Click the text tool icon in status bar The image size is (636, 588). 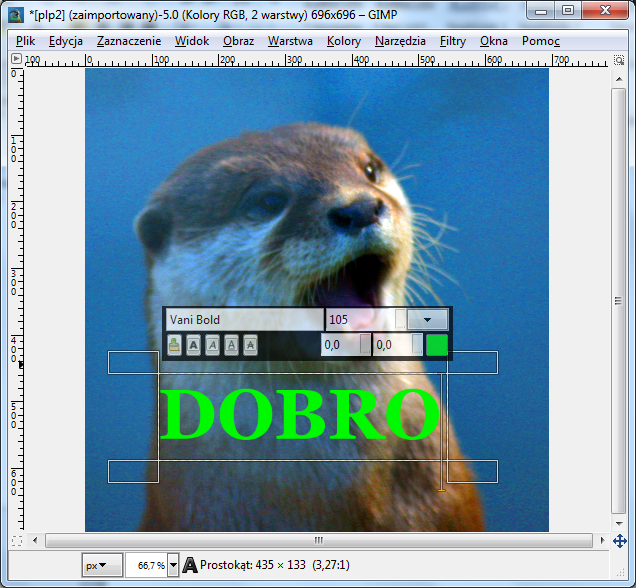[189, 565]
